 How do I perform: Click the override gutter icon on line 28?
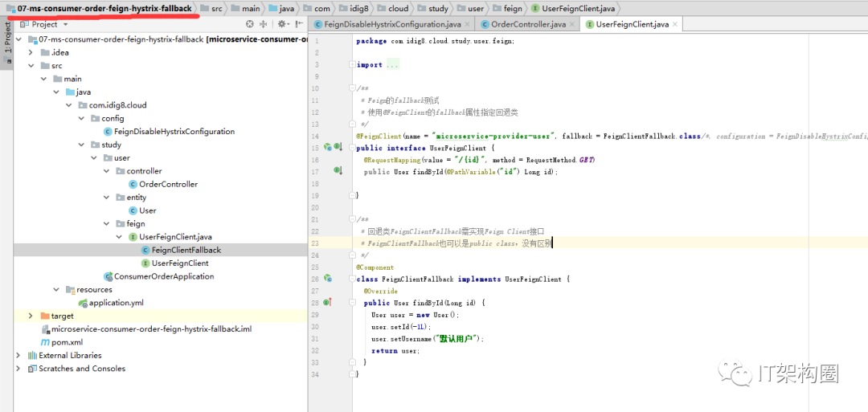click(x=327, y=302)
